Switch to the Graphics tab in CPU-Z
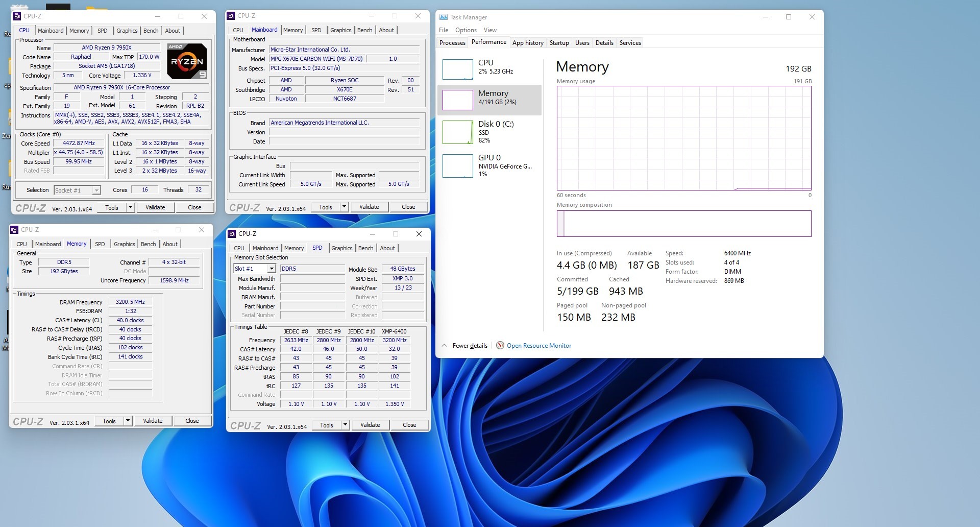 (x=127, y=30)
